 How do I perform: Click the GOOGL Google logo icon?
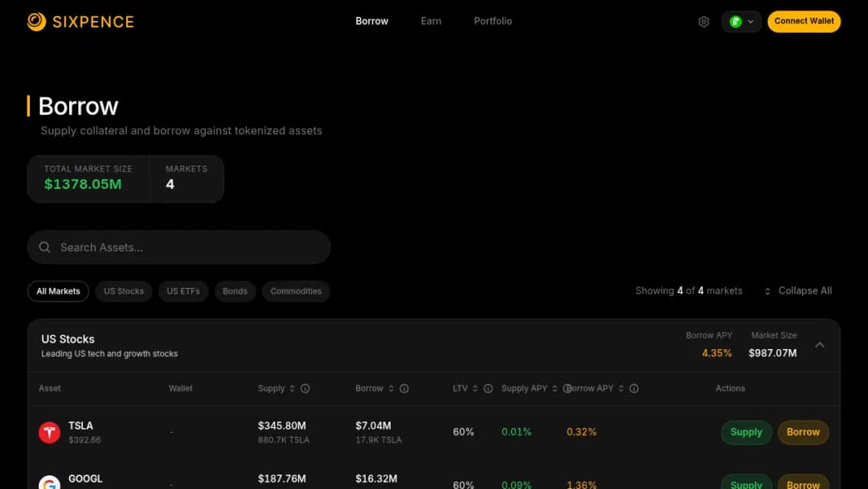point(49,483)
